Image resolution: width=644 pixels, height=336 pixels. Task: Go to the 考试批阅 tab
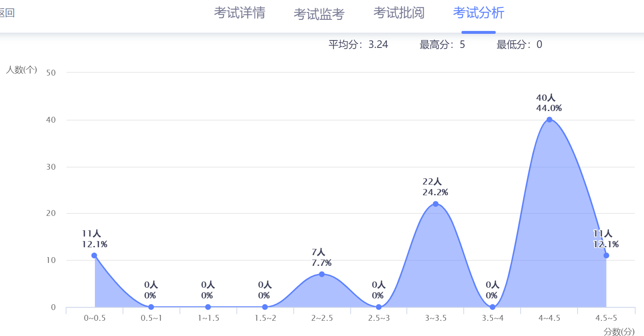click(x=399, y=13)
